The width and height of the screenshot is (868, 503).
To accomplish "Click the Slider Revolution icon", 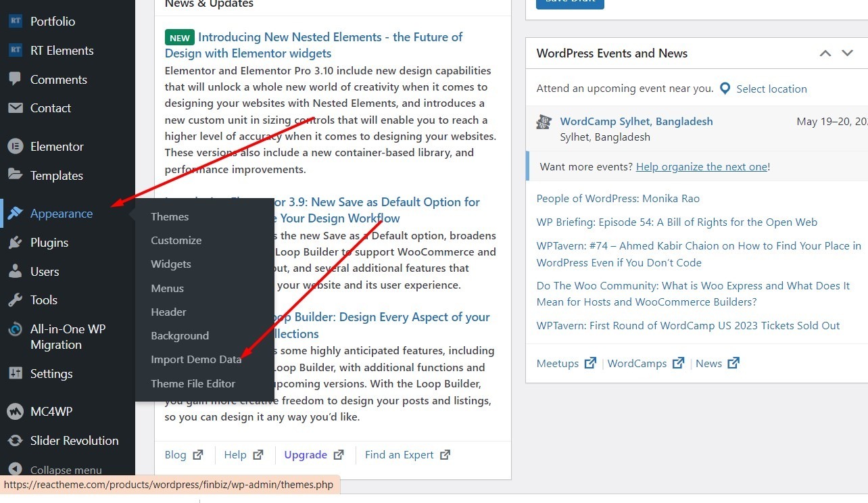I will click(15, 440).
